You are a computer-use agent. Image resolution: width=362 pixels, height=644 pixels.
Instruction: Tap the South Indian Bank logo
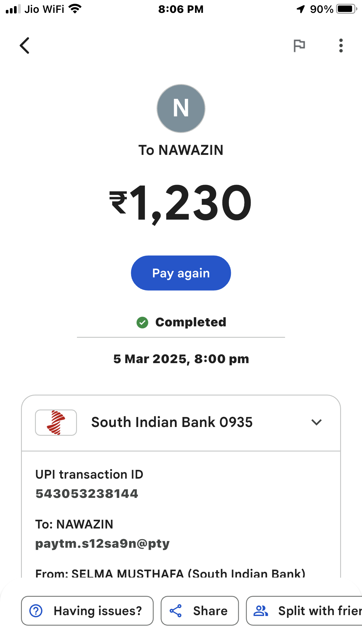point(56,422)
